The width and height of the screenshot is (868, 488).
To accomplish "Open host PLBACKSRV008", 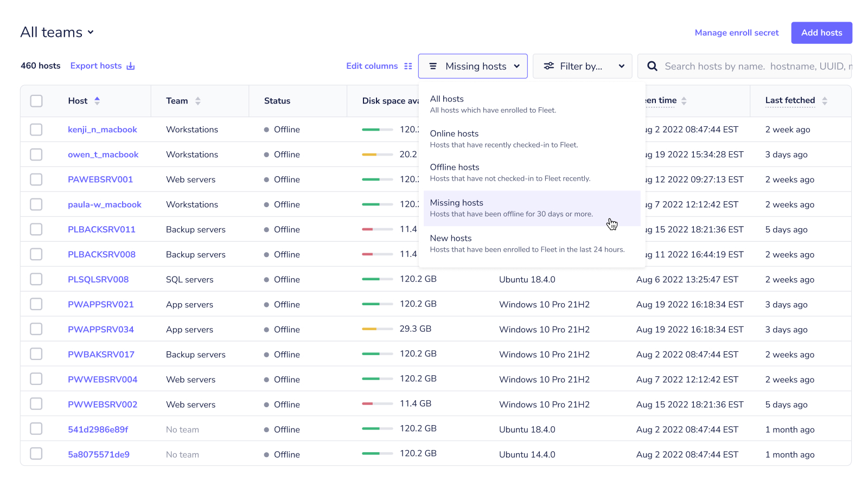I will click(x=101, y=254).
